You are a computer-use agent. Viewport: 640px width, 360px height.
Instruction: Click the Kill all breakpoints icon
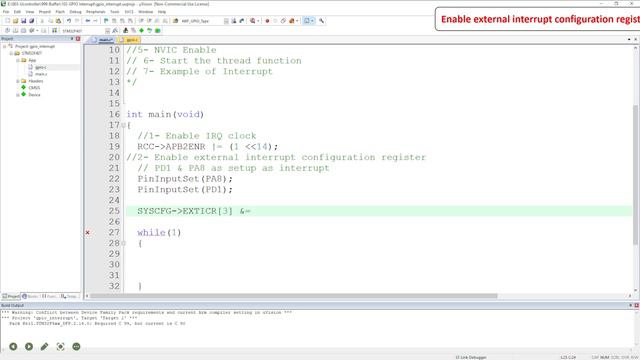291,21
